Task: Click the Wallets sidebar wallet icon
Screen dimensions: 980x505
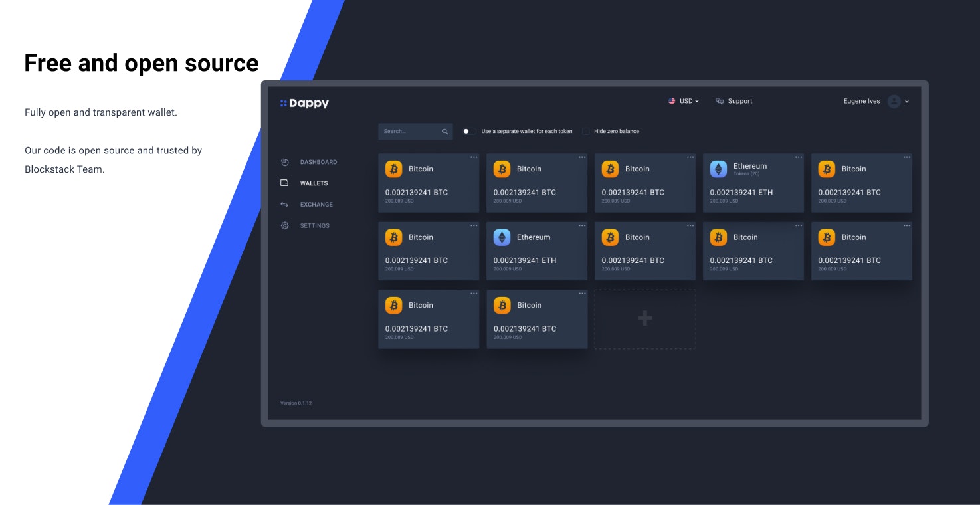Action: (284, 183)
